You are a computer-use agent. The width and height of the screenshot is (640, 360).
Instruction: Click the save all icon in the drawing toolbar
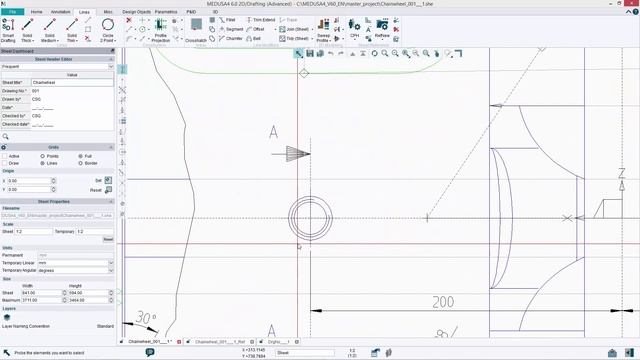[320, 53]
